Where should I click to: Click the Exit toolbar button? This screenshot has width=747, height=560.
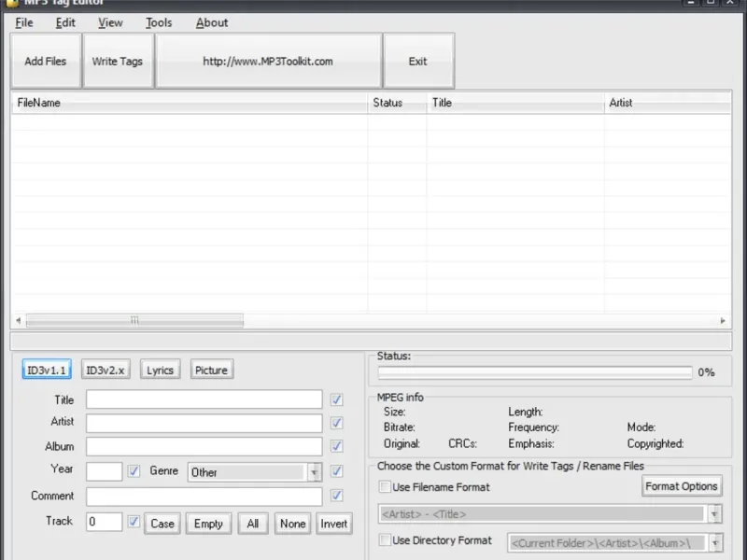418,61
